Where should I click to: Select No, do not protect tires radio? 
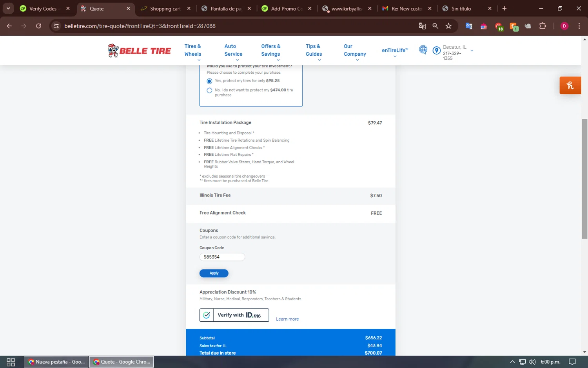[x=209, y=91]
